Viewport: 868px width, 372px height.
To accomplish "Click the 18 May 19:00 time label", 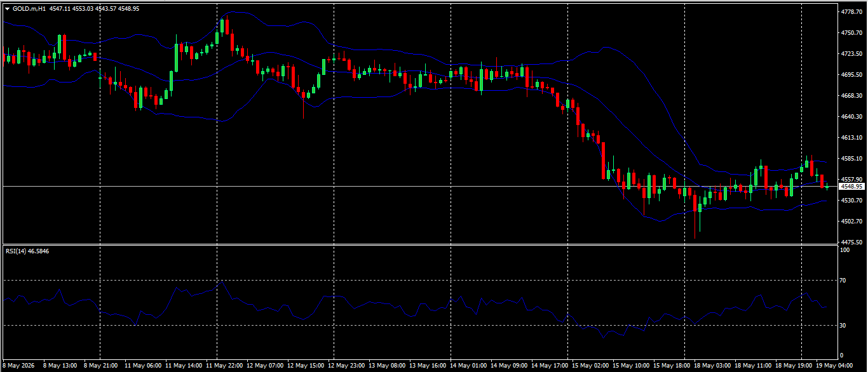I will (x=794, y=366).
